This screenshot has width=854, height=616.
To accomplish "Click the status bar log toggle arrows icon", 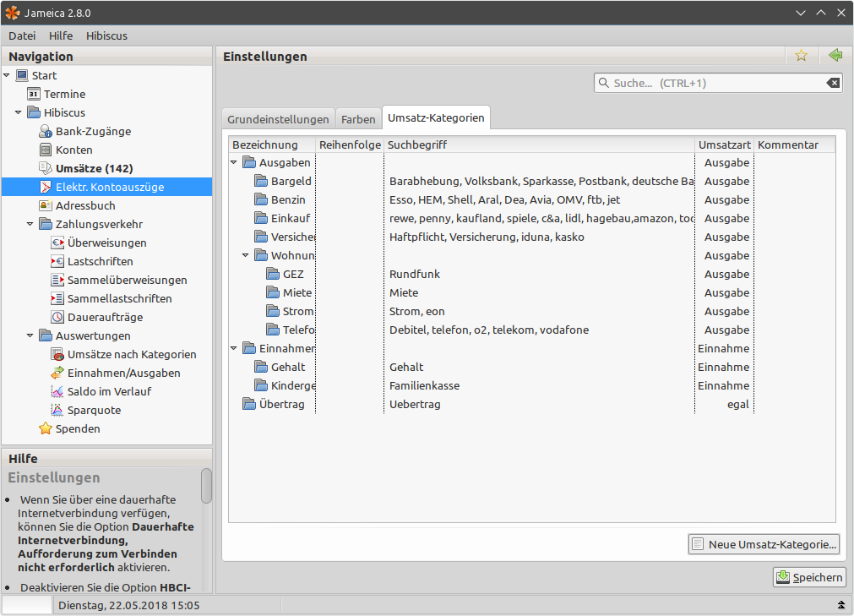I will tap(841, 605).
